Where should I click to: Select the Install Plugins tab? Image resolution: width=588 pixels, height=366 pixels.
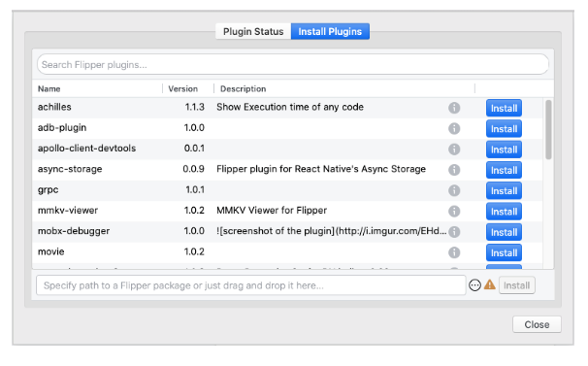click(x=330, y=31)
